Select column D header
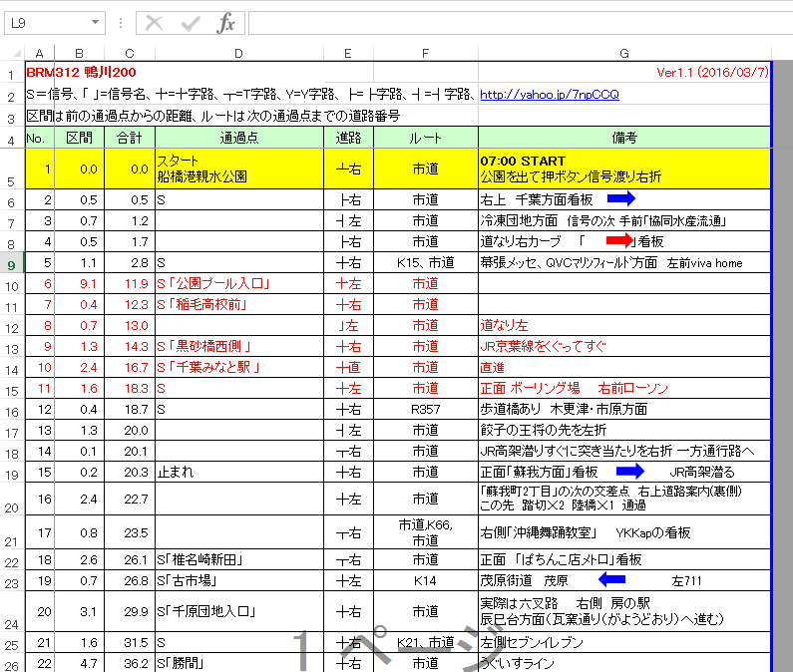793x672 pixels. (239, 54)
